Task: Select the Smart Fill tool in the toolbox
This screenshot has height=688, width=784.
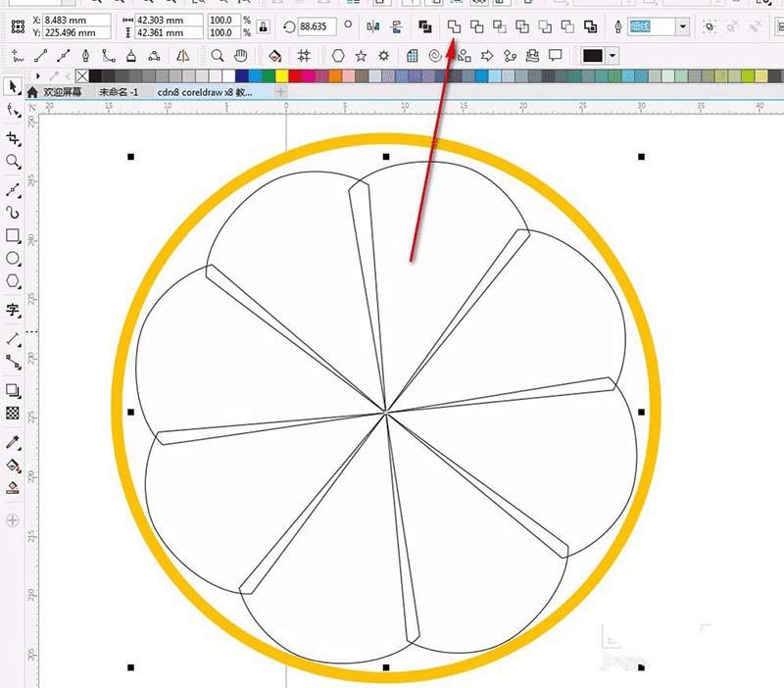Action: point(13,488)
